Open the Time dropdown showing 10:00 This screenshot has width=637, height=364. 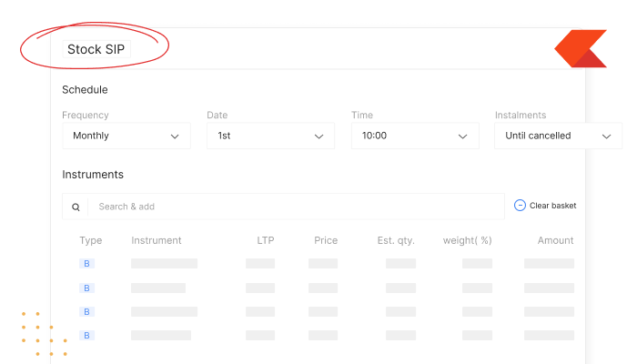[x=415, y=136]
